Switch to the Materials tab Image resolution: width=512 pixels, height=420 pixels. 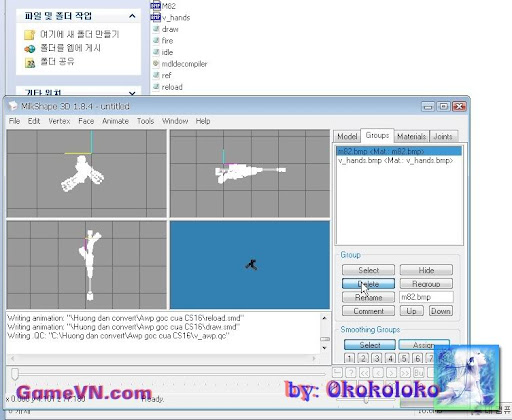[411, 136]
